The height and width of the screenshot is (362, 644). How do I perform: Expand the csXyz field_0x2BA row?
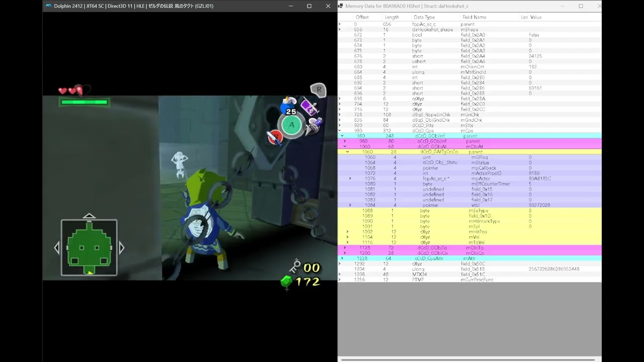340,99
